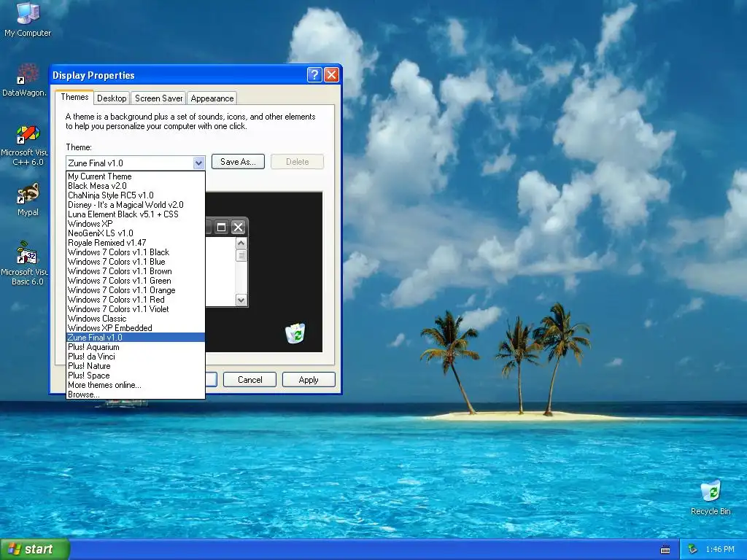Choose ChaNinja Style RC5 v1.0 theme
The image size is (747, 560).
point(136,195)
